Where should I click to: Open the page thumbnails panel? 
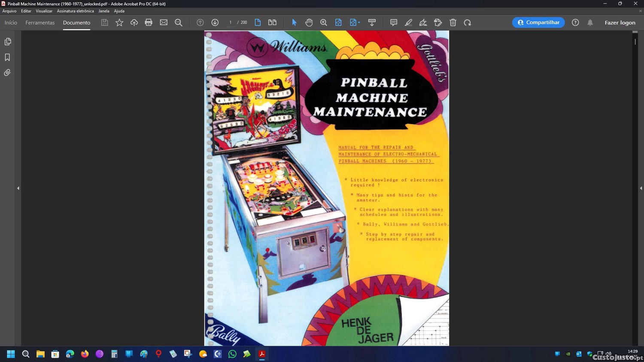click(x=8, y=42)
